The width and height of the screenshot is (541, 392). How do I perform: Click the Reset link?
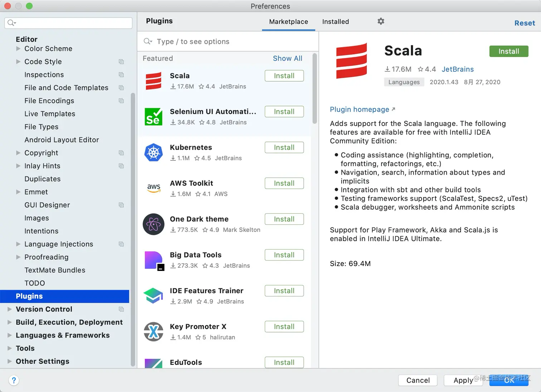525,23
